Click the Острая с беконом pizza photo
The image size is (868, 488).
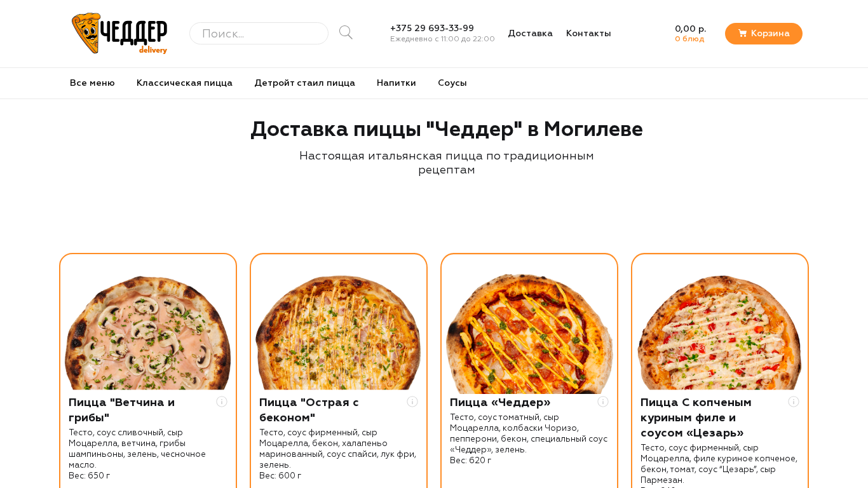coord(339,332)
